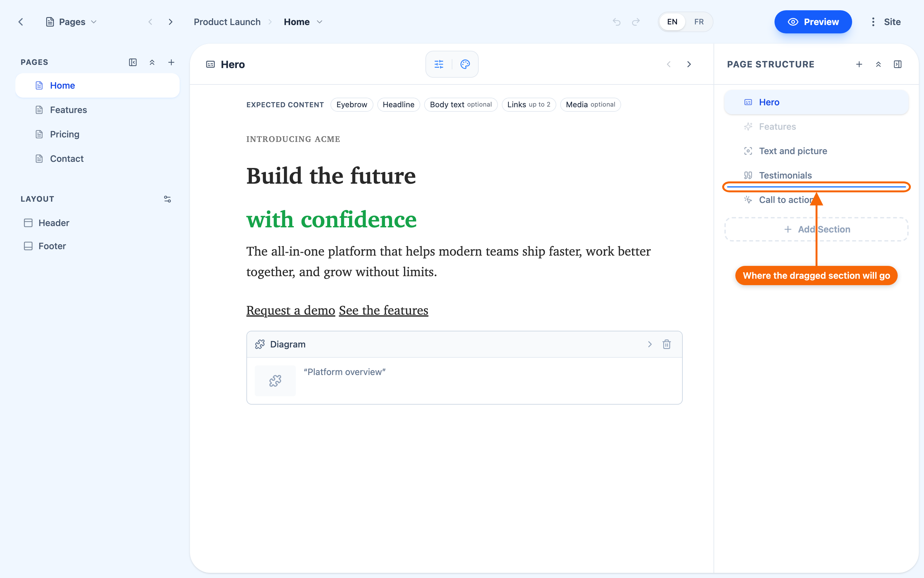
Task: Click the Platform overview diagram thumbnail
Action: coord(275,381)
